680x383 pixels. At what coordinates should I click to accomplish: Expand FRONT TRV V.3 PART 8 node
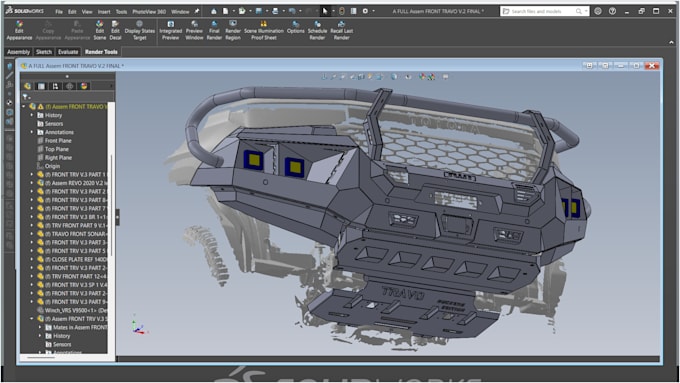pyautogui.click(x=32, y=200)
